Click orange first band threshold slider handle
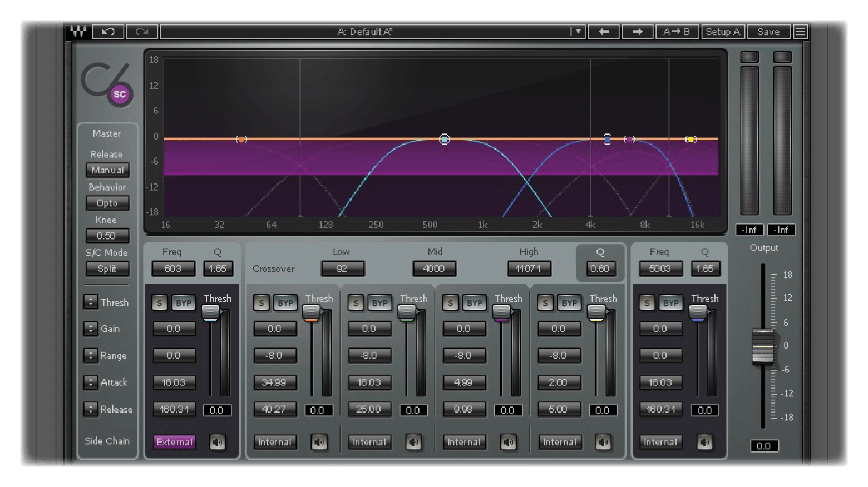 coord(312,312)
